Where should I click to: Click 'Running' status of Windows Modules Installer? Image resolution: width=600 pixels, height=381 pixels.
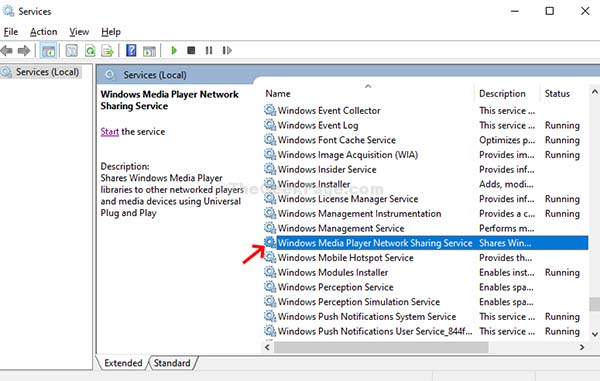coord(562,272)
